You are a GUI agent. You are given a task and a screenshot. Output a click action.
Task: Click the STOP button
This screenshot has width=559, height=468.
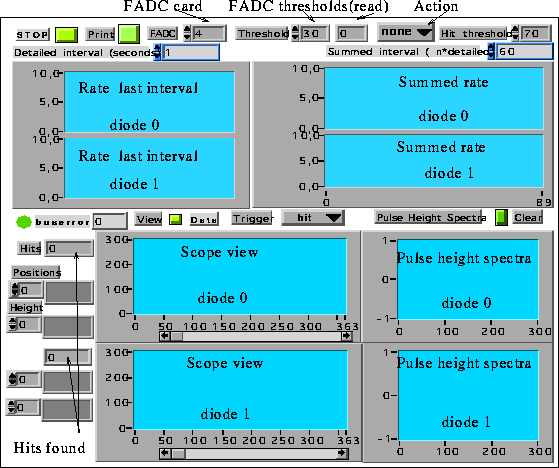pyautogui.click(x=32, y=35)
